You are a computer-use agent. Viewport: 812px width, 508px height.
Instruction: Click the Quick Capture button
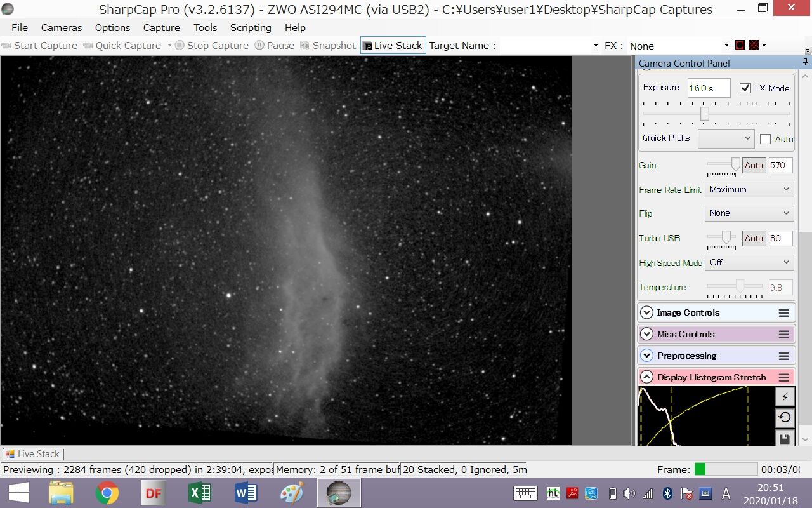coord(122,46)
